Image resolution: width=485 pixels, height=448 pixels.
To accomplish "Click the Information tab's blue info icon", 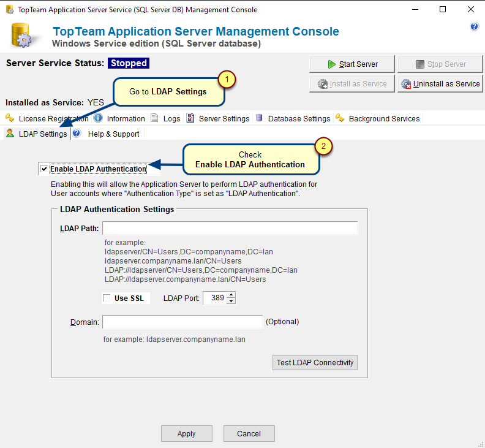I will coord(98,118).
